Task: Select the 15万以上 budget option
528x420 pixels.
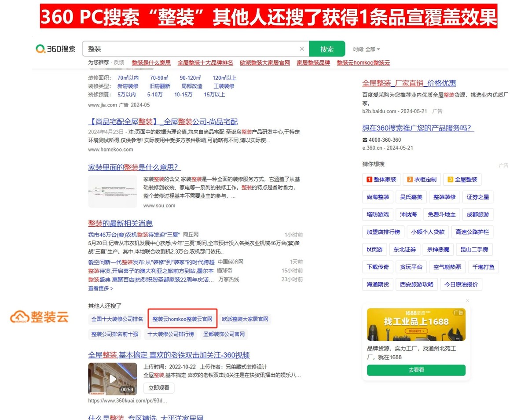Action: [x=214, y=95]
